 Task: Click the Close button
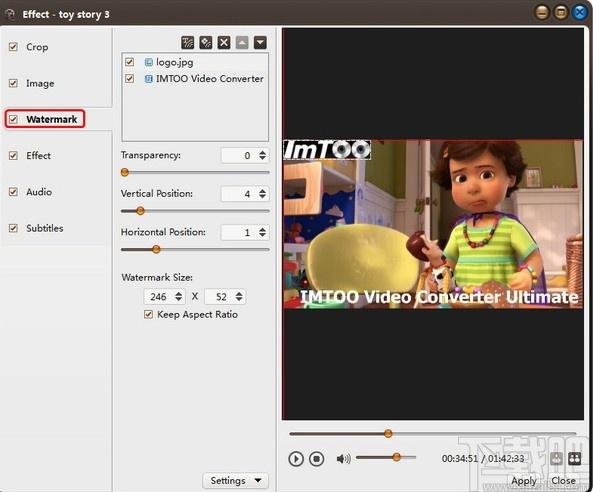click(x=563, y=481)
